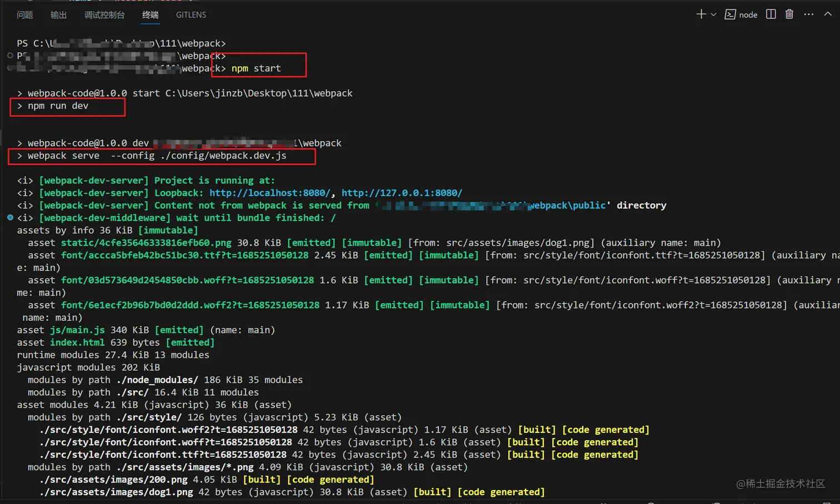The width and height of the screenshot is (840, 504).
Task: Open the http://localhost:8080/ link
Action: tap(270, 193)
